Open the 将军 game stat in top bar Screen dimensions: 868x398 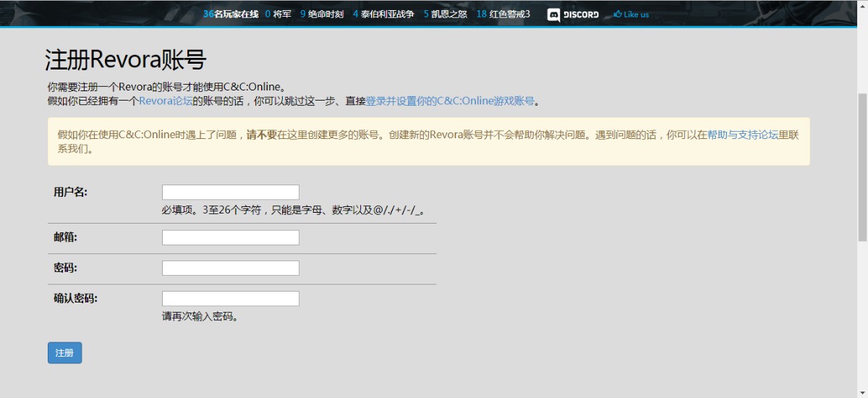pyautogui.click(x=278, y=14)
